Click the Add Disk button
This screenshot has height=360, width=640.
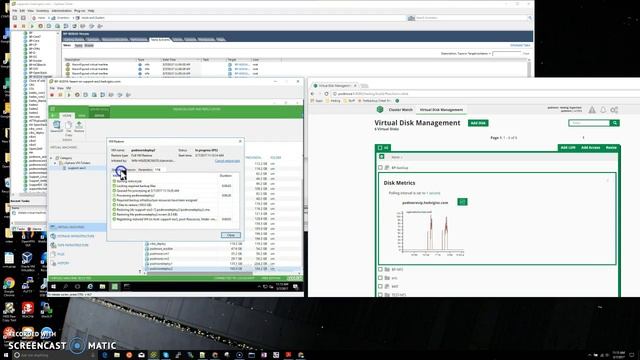(x=478, y=123)
